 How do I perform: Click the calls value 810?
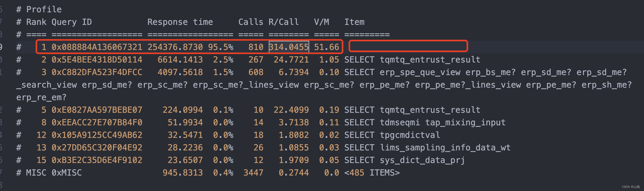click(x=256, y=47)
